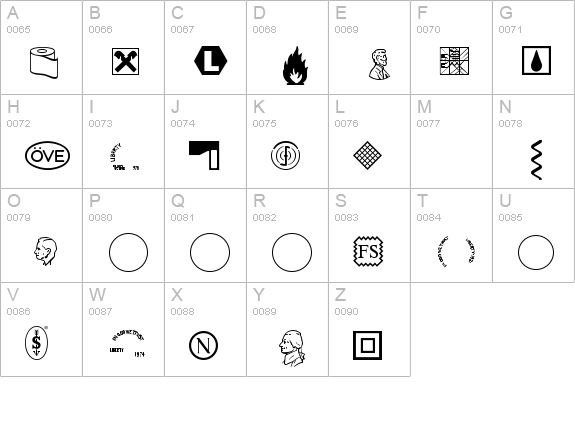Image resolution: width=575 pixels, height=421 pixels.
Task: Click the empty cell for letter M
Action: click(451, 142)
